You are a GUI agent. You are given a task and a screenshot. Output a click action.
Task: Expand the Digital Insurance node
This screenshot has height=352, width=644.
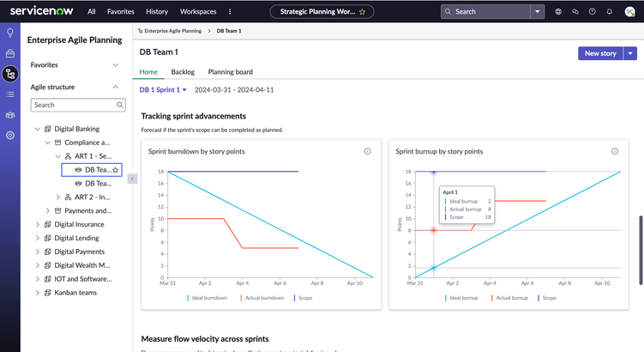[x=38, y=225]
